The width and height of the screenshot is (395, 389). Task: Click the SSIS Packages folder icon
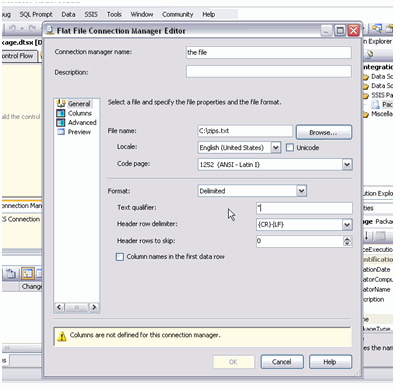[x=366, y=96]
